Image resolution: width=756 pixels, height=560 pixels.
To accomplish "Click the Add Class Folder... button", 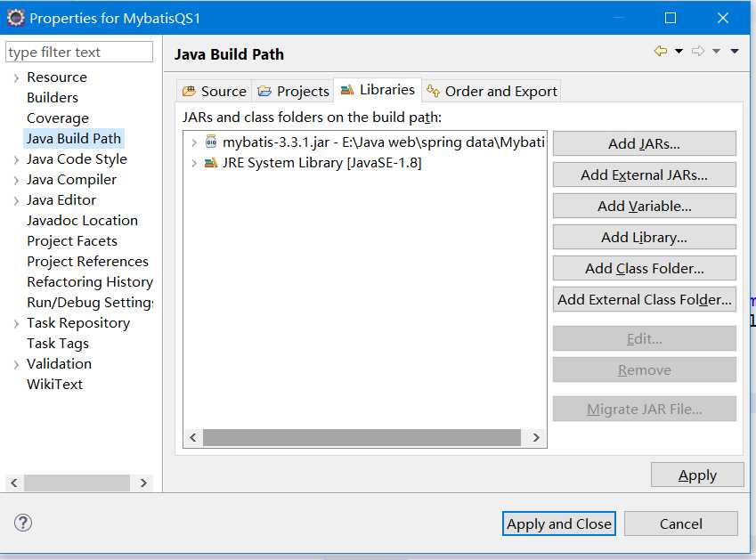I will (x=644, y=269).
